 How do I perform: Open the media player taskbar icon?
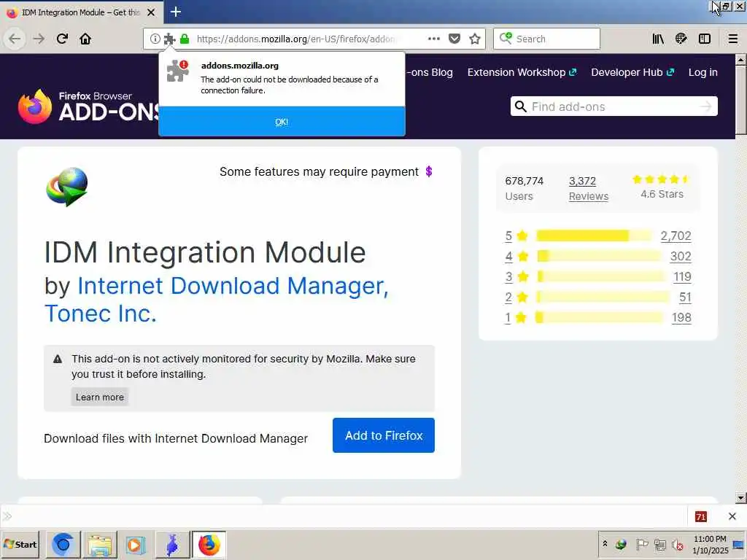tap(136, 544)
